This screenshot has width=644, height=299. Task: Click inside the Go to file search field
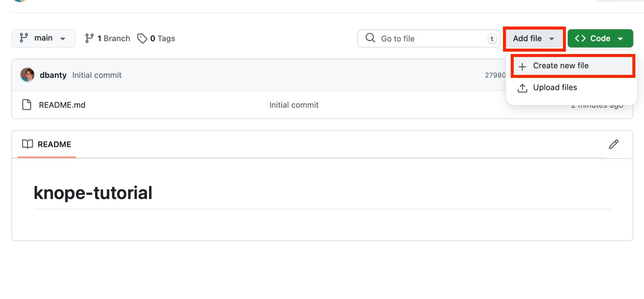click(417, 38)
